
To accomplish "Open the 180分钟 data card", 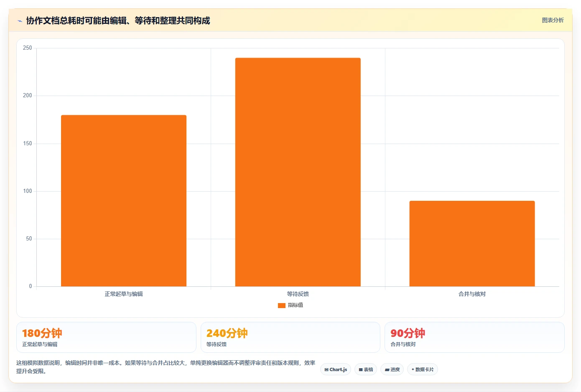I will (106, 337).
